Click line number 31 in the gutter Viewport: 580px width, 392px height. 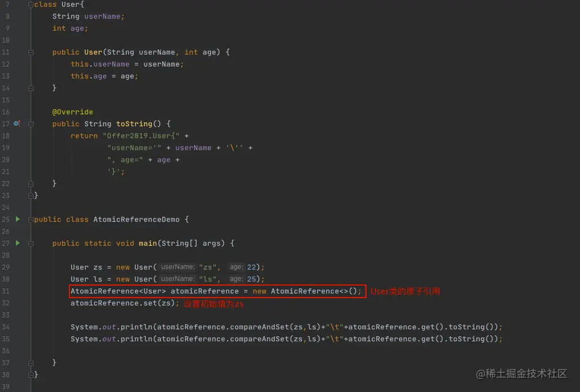click(6, 291)
